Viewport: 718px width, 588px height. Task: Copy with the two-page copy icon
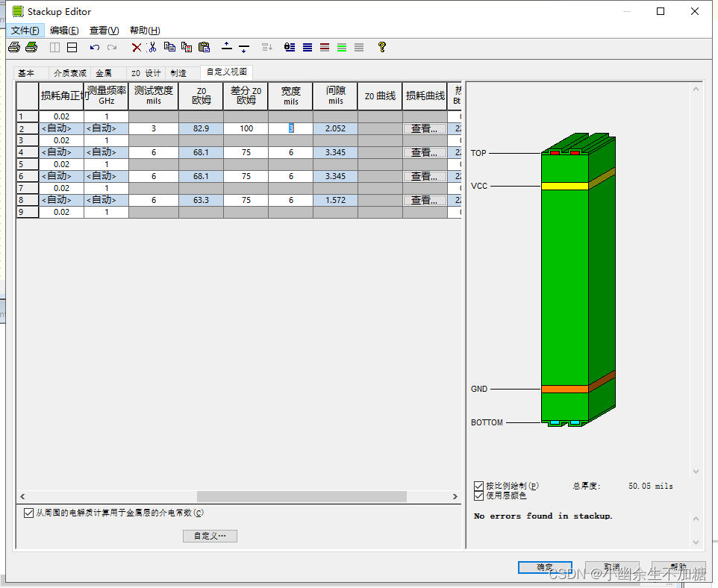click(169, 47)
